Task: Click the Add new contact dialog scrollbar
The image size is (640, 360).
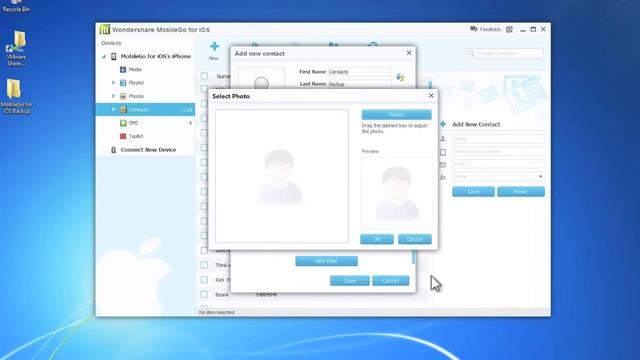Action: (x=414, y=257)
